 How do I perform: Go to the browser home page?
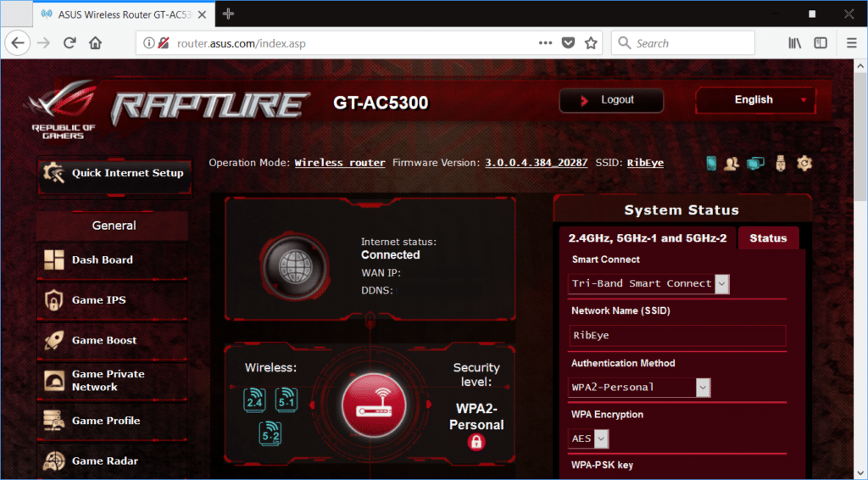pos(95,43)
